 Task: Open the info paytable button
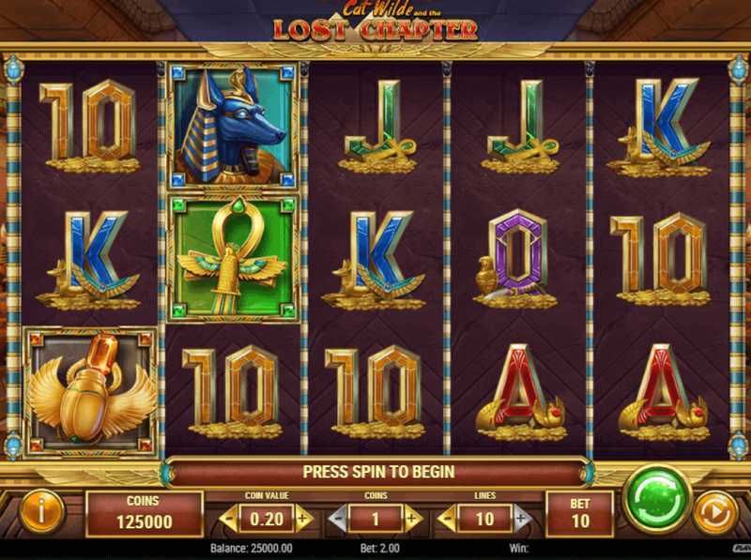coord(42,512)
